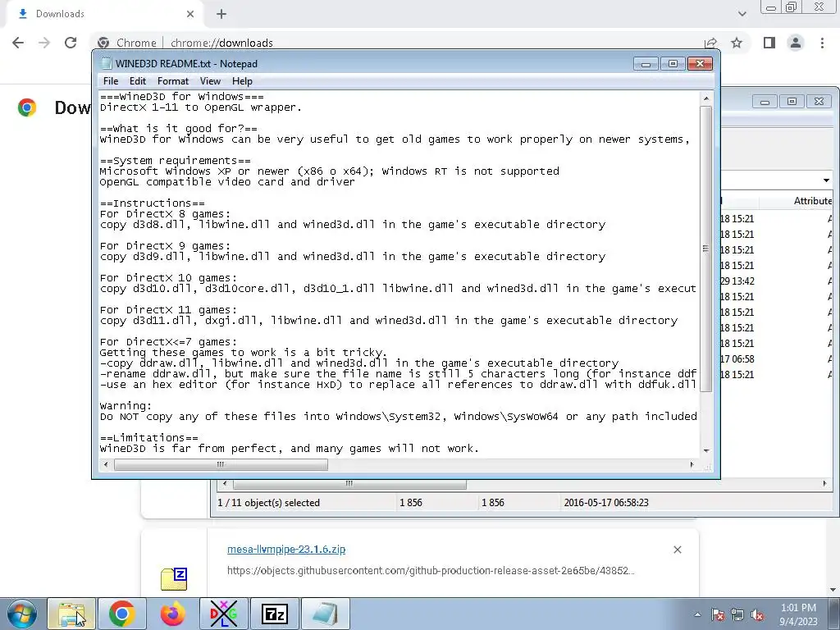Click the muted volume tray icon
The height and width of the screenshot is (630, 840).
757,614
